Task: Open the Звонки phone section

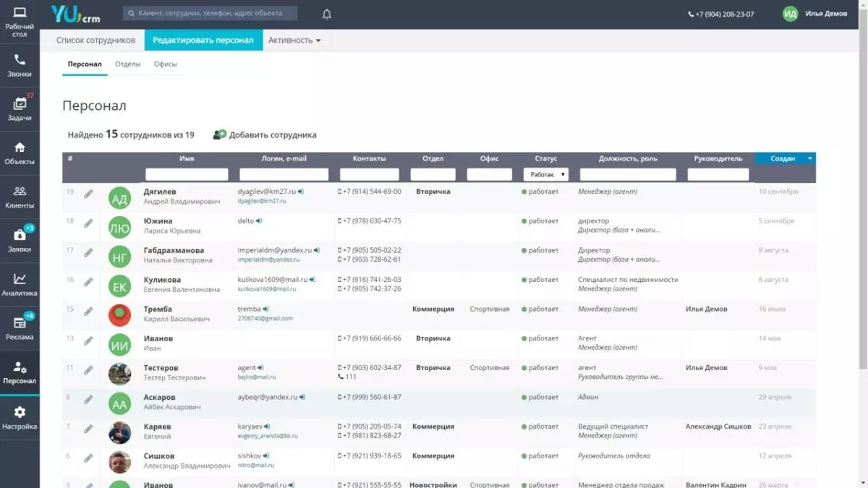Action: (x=20, y=66)
